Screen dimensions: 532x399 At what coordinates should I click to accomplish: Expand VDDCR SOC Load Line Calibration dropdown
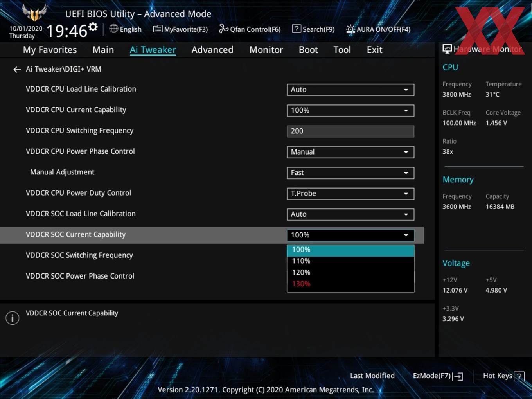point(350,214)
